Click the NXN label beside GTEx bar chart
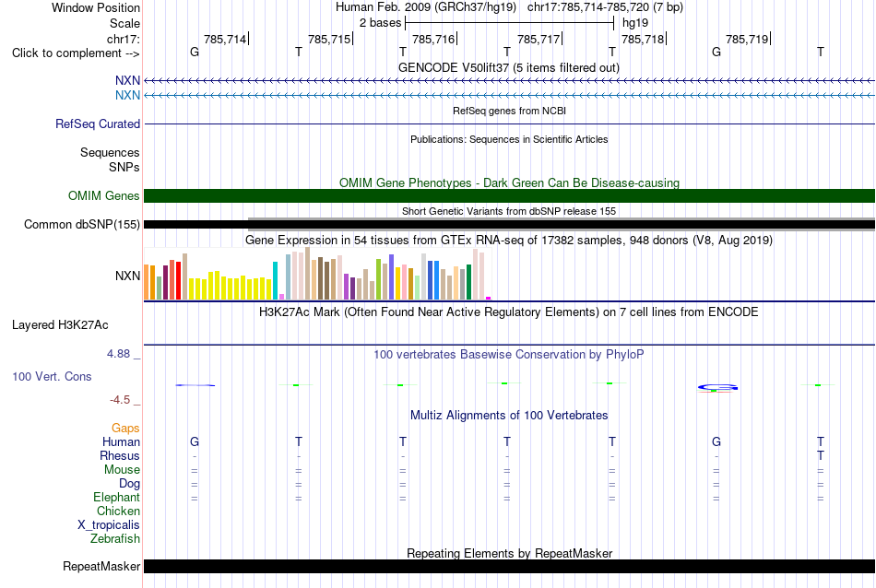This screenshot has height=588, width=876. [x=127, y=276]
